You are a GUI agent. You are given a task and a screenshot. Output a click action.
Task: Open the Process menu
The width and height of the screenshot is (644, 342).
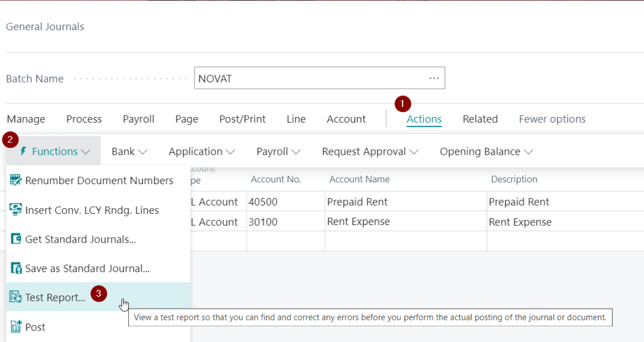(x=84, y=119)
